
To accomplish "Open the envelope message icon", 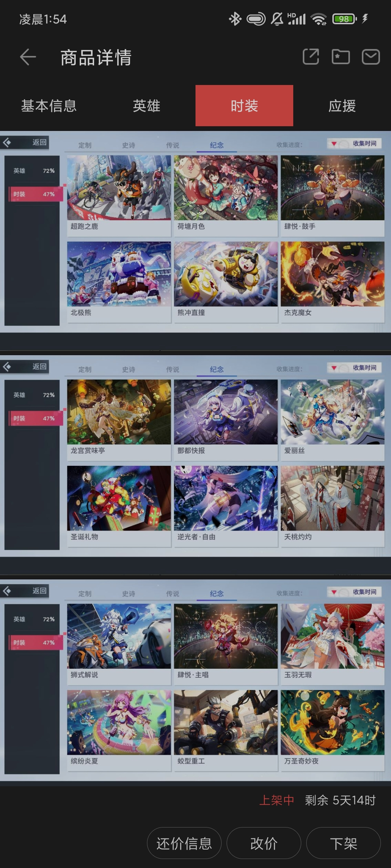I will pyautogui.click(x=371, y=57).
